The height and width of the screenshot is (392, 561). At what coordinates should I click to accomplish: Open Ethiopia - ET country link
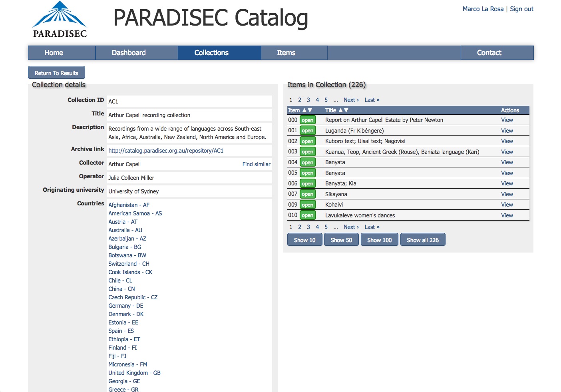(124, 339)
